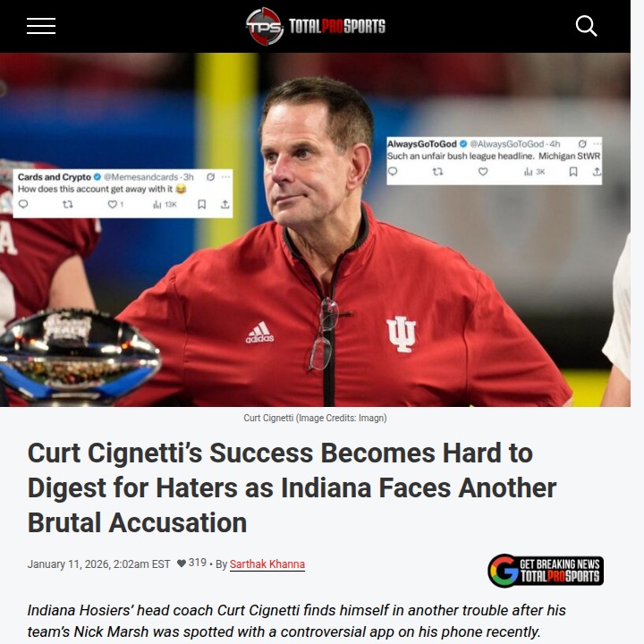Click the page vertical scrollbar

click(x=637, y=322)
